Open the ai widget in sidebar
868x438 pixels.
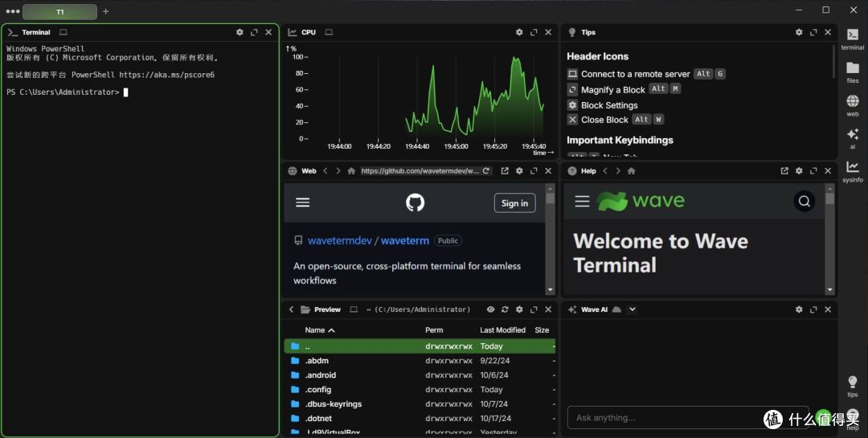(853, 137)
